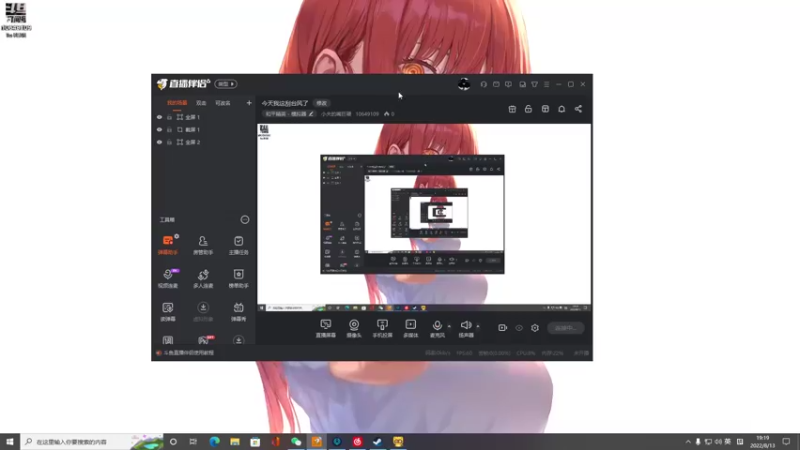
Task: Open File Explorer from the taskbar
Action: [x=235, y=442]
